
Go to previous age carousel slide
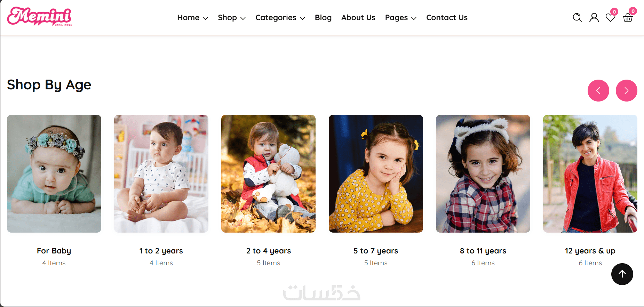point(598,91)
